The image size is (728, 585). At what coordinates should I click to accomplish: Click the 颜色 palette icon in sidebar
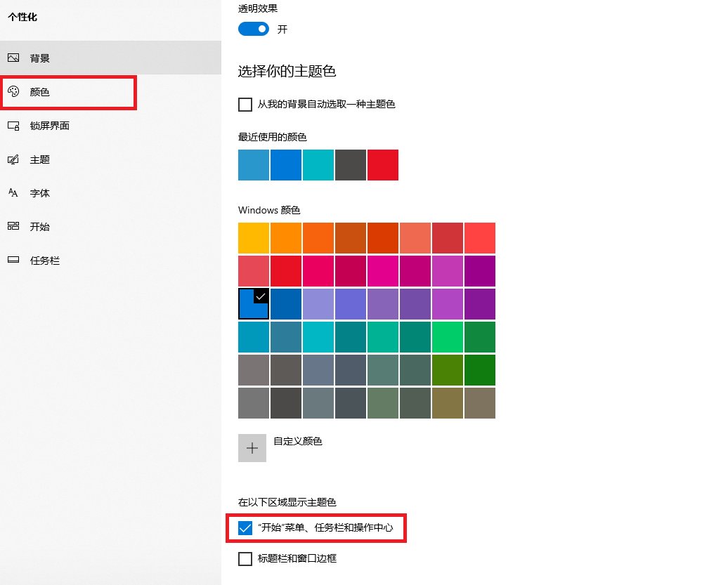tap(15, 92)
